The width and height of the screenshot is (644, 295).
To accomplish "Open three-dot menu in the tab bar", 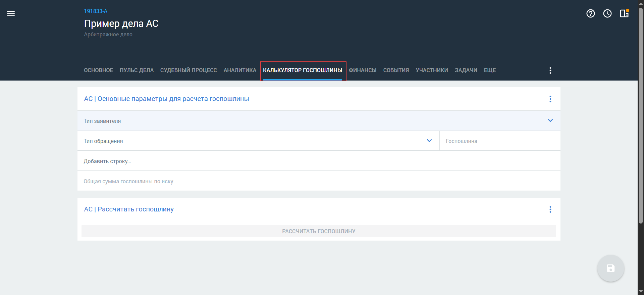I will click(x=550, y=70).
